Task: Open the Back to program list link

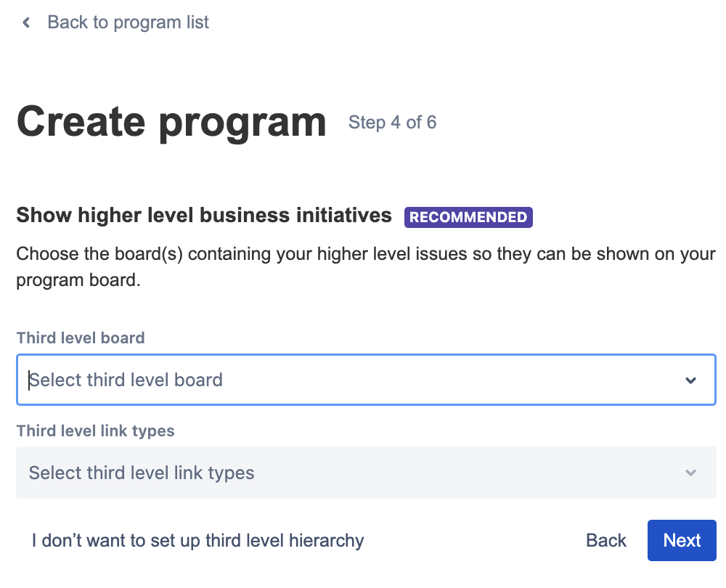Action: [x=128, y=23]
